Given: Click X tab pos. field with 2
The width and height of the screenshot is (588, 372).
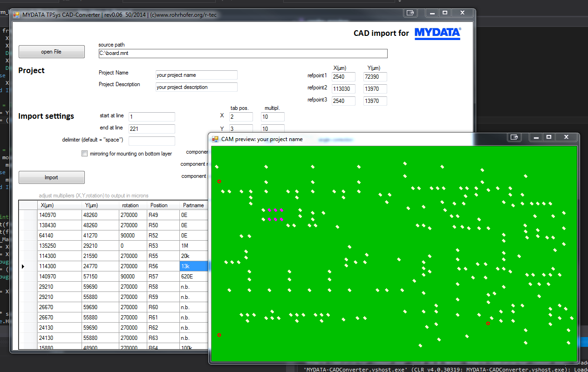Looking at the screenshot, I should (x=241, y=117).
